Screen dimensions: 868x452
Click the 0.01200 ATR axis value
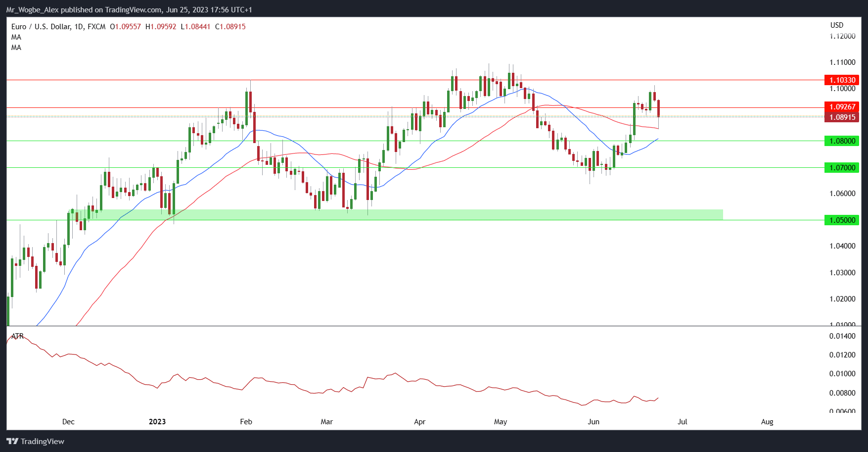[x=842, y=355]
